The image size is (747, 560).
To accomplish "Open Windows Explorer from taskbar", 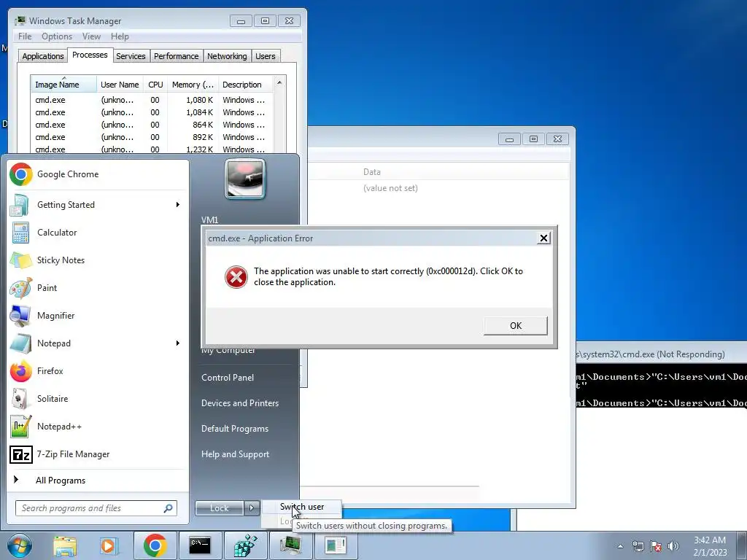I will tap(65, 545).
